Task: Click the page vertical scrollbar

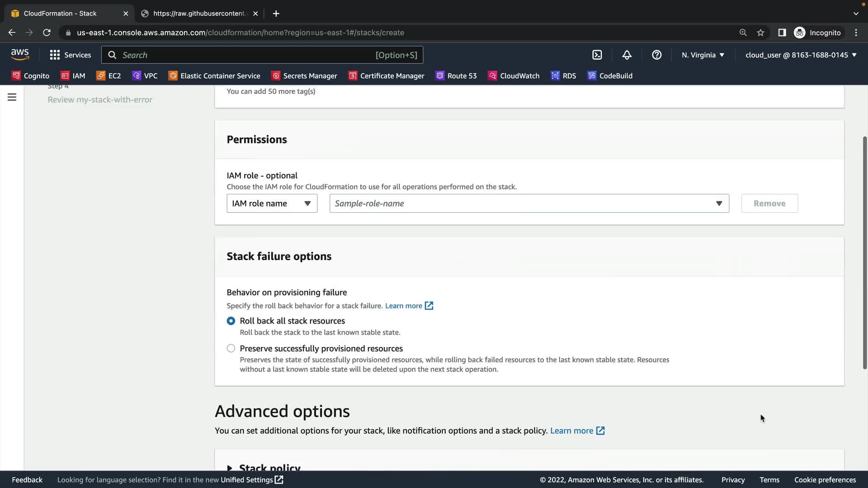Action: 864,252
